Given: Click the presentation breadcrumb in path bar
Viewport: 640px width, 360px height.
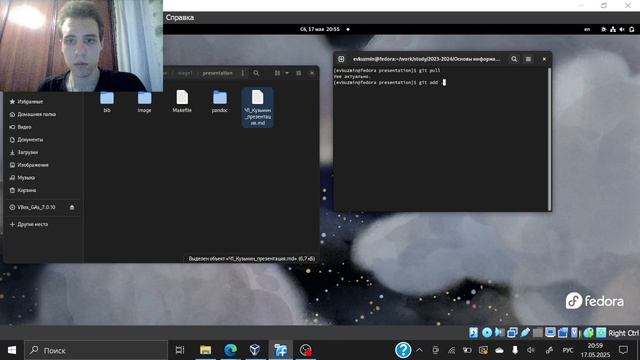Looking at the screenshot, I should [218, 73].
